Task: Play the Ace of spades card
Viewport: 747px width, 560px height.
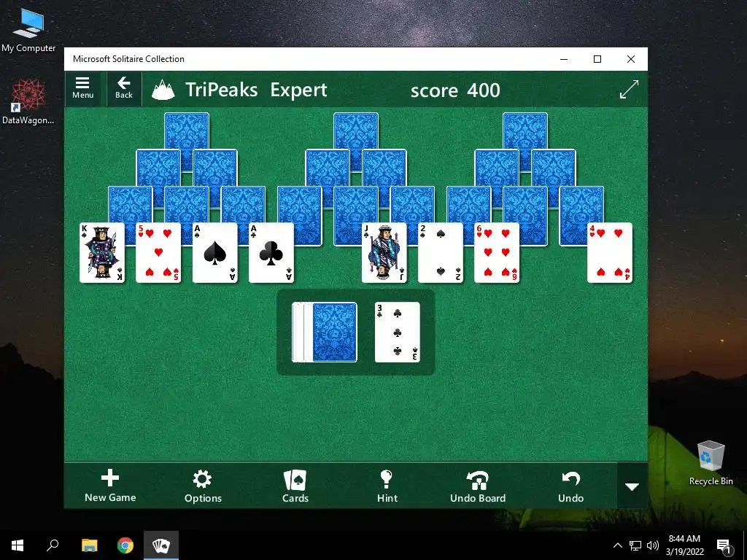Action: point(215,253)
